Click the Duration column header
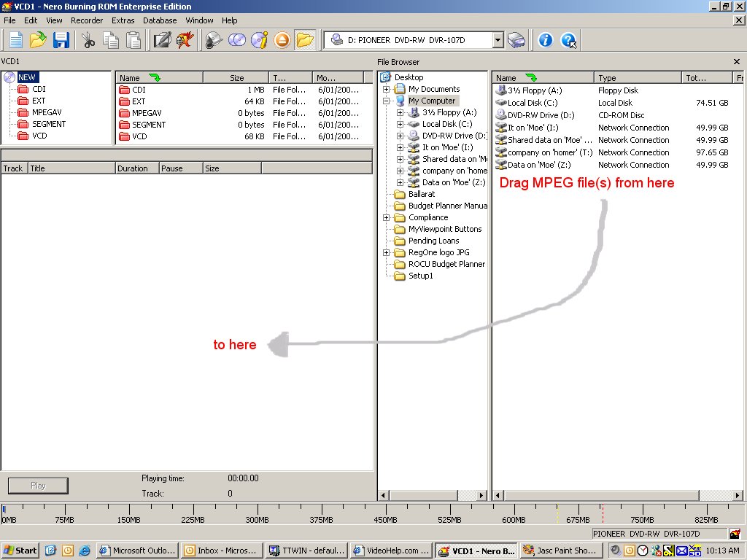 tap(137, 168)
